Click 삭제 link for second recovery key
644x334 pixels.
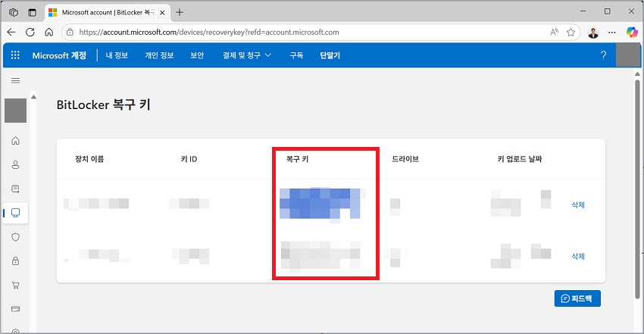(578, 256)
